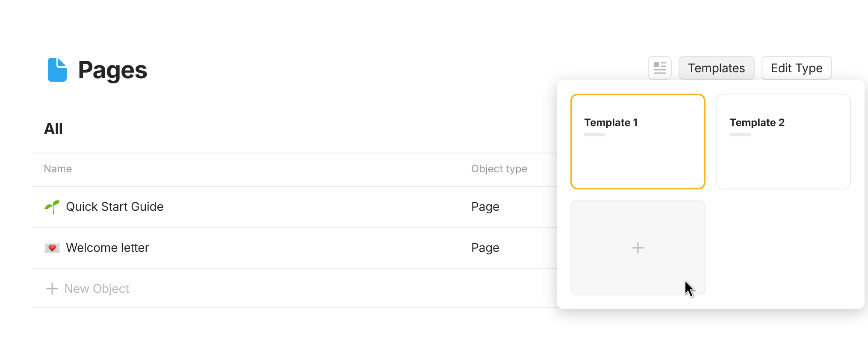Select the All set heading

click(x=53, y=129)
